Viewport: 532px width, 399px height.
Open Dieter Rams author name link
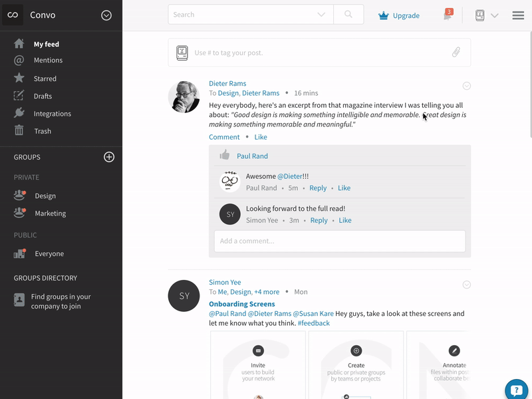227,83
